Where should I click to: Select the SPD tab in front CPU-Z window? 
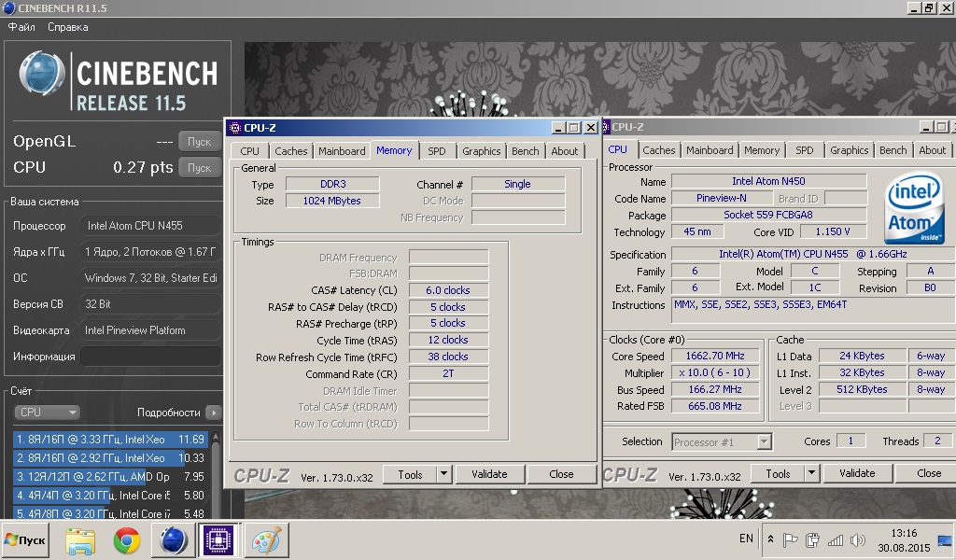click(x=437, y=151)
